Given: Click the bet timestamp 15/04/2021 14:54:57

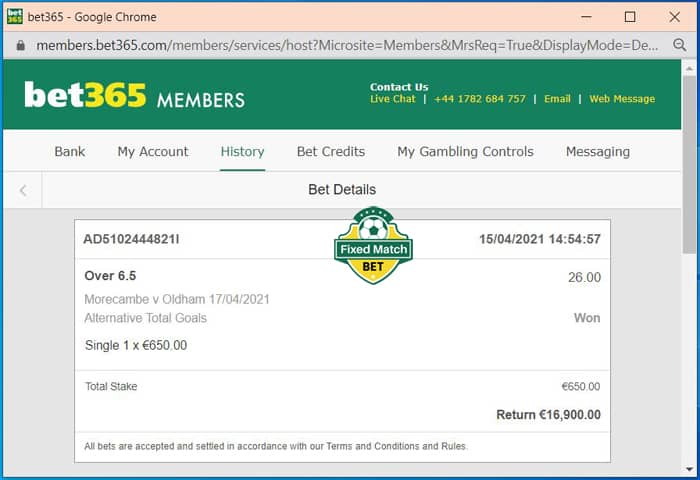Looking at the screenshot, I should click(540, 239).
